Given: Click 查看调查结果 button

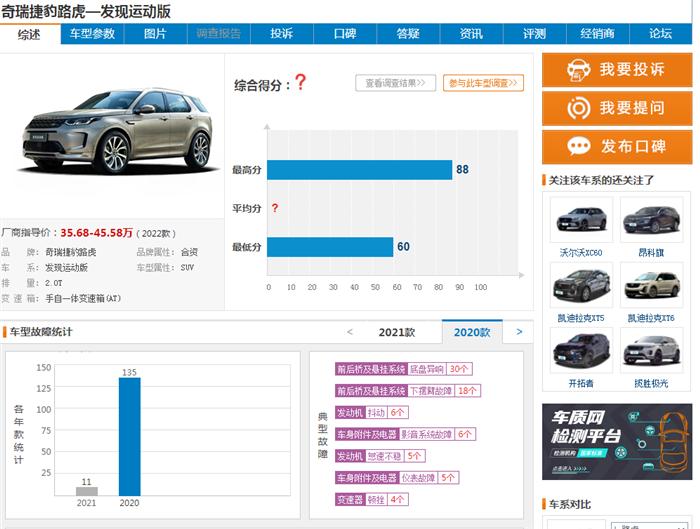Looking at the screenshot, I should [x=396, y=83].
